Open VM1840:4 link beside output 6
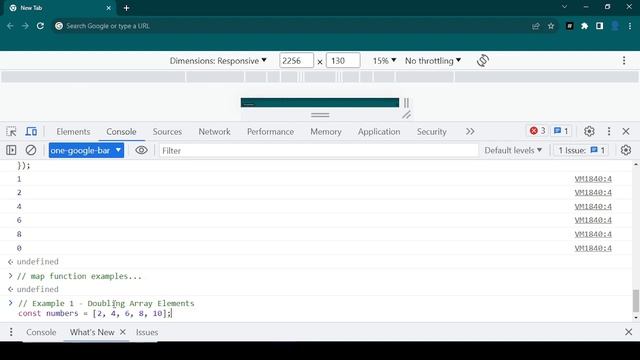 pos(593,220)
